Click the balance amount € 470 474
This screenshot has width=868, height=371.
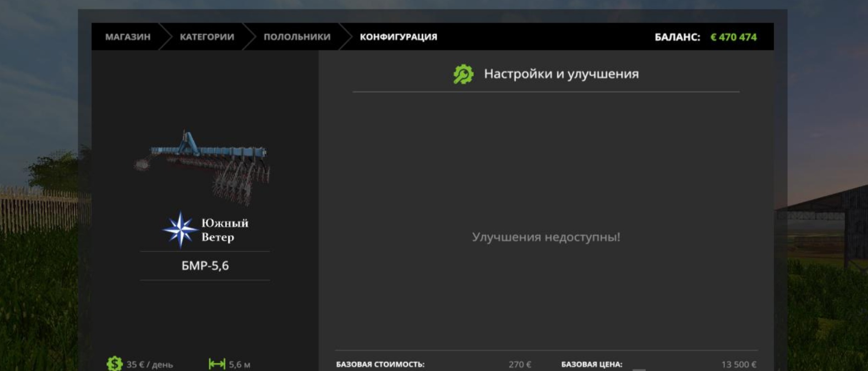(733, 37)
